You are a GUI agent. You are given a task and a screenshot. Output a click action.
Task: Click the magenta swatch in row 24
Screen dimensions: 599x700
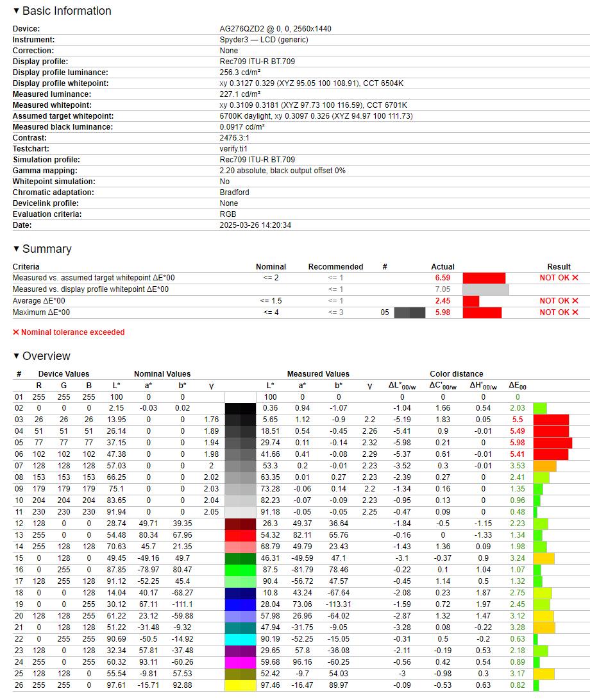click(x=240, y=662)
